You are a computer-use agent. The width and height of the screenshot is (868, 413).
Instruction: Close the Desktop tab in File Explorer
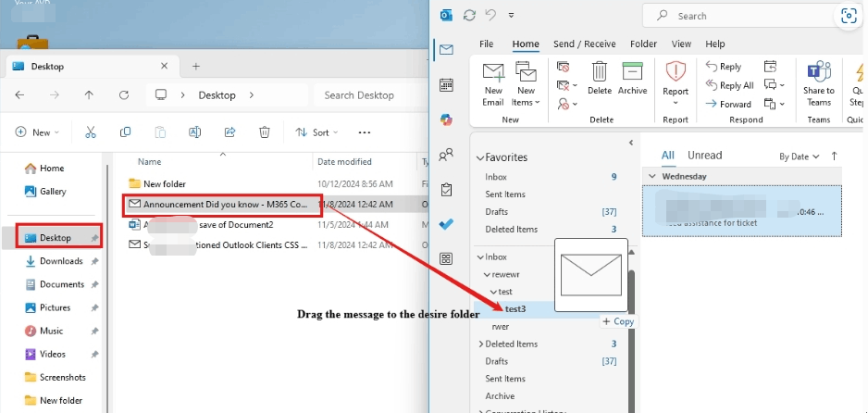(165, 66)
